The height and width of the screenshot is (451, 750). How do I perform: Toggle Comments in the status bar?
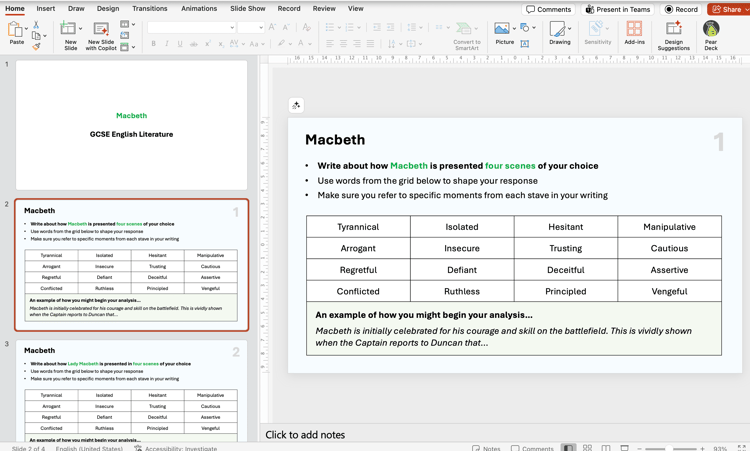tap(532, 447)
